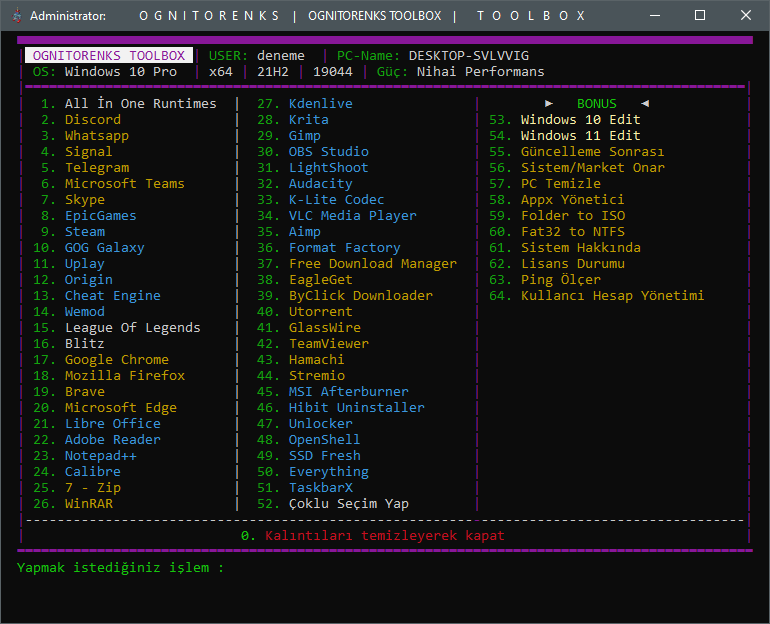Select 'Kullancı Hesap Yönetimi' entry
The image size is (770, 624).
612,296
